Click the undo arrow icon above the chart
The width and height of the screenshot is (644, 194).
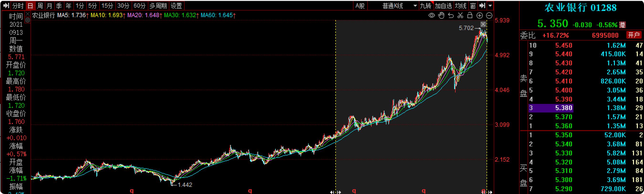[x=451, y=15]
